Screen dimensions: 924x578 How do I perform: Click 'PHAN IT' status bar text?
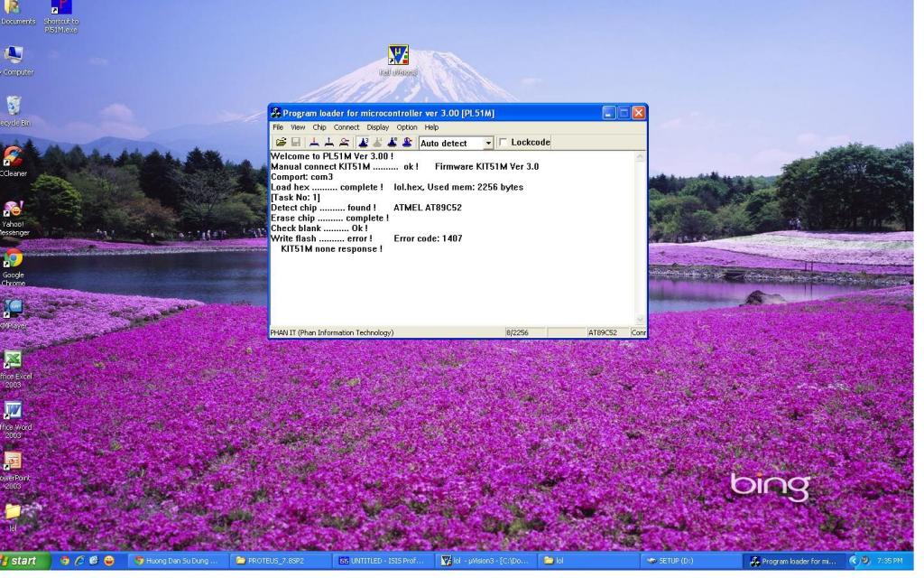(332, 332)
